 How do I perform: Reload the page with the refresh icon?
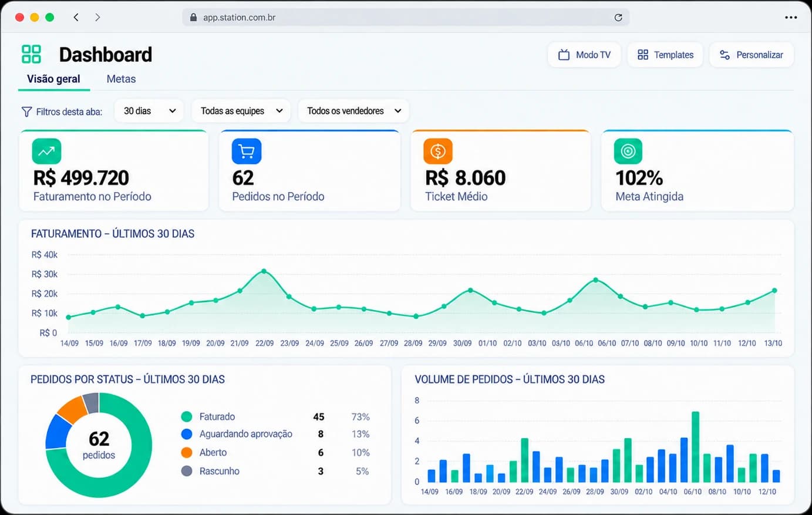tap(618, 18)
